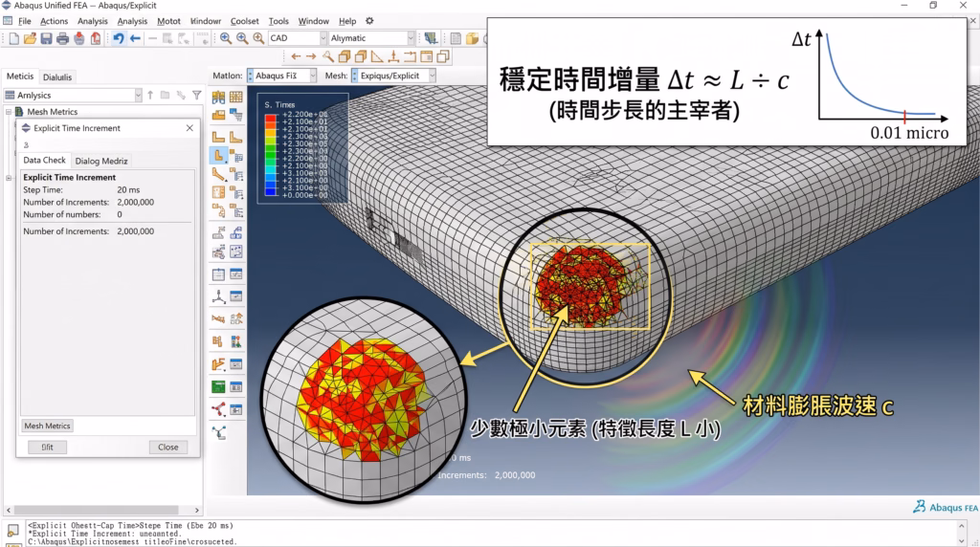Click the New model database icon
980x547 pixels.
coord(13,38)
